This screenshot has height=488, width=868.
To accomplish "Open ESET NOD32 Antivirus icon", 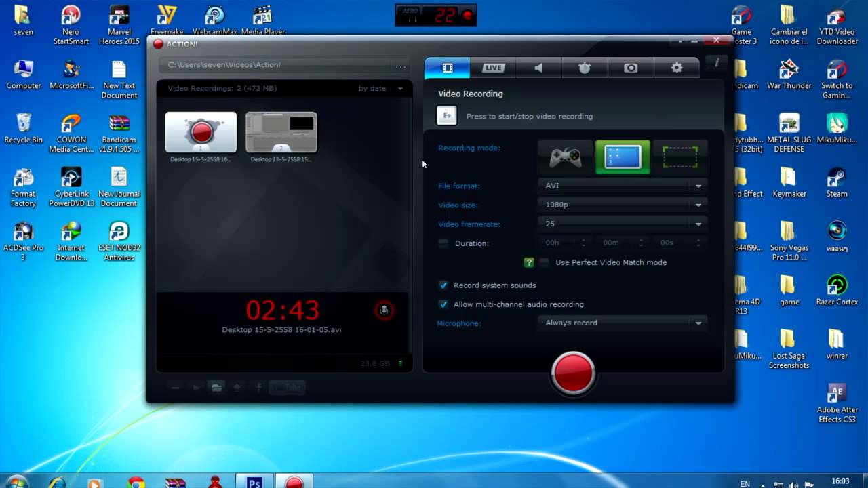I will (119, 241).
